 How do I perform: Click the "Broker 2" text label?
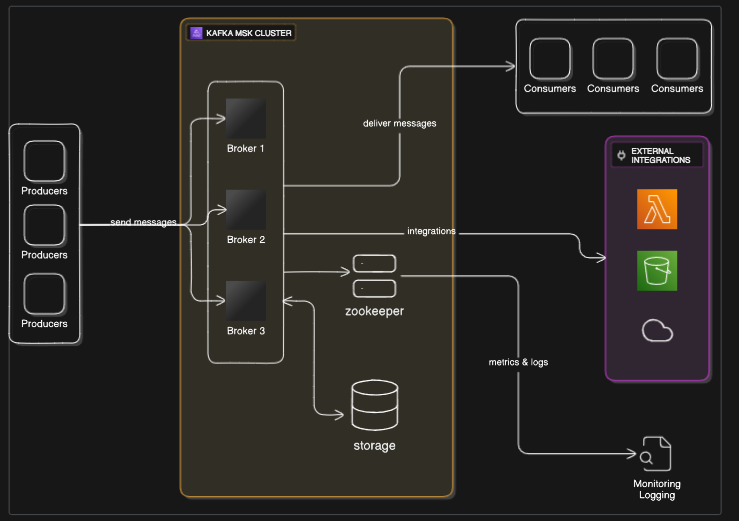[x=246, y=240]
